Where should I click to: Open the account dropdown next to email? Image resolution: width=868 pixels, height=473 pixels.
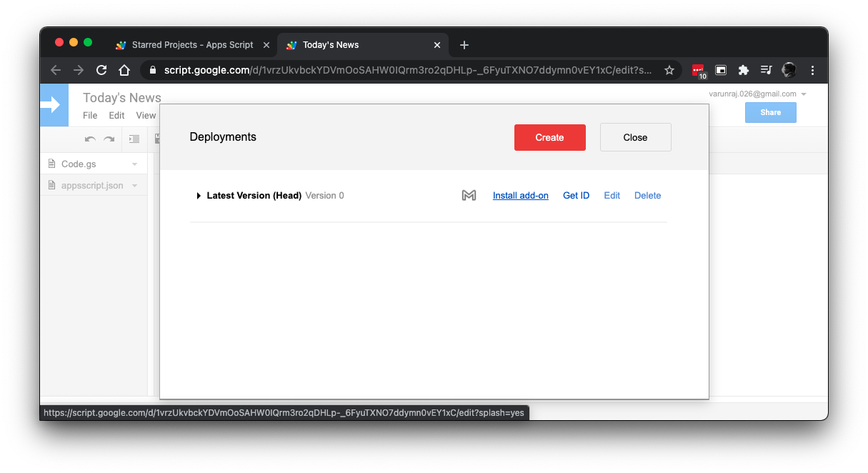tap(804, 94)
